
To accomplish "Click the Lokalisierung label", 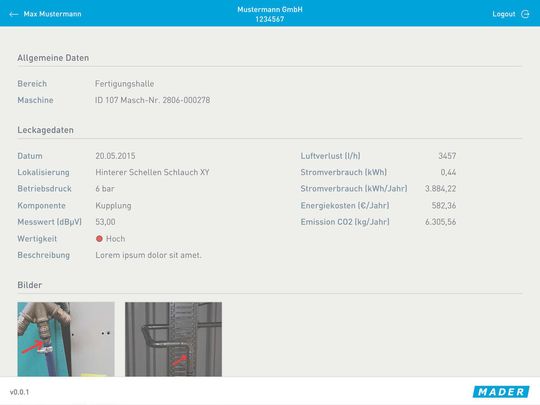I will [x=43, y=172].
